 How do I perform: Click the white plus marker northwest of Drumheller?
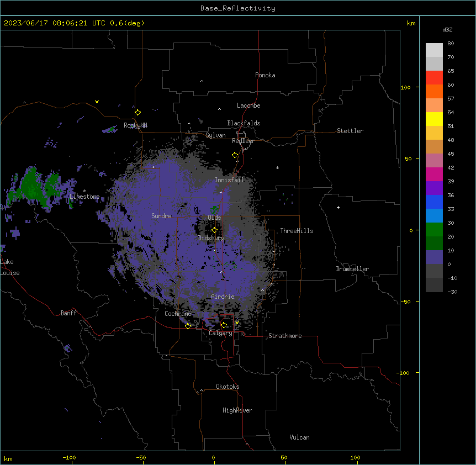pyautogui.click(x=338, y=207)
